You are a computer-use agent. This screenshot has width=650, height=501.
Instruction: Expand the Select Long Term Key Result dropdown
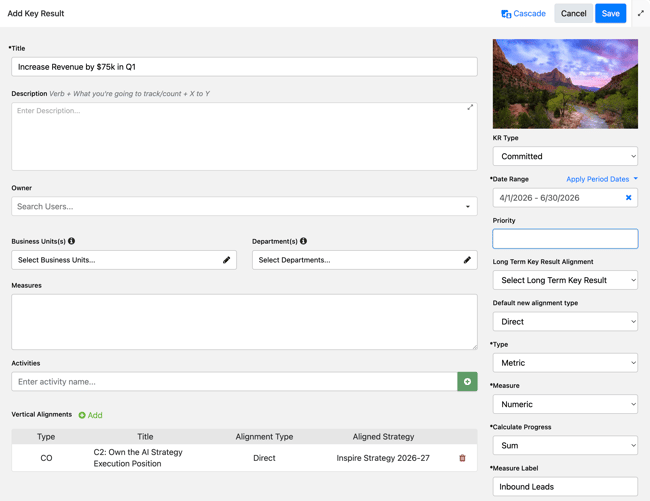[x=565, y=280]
